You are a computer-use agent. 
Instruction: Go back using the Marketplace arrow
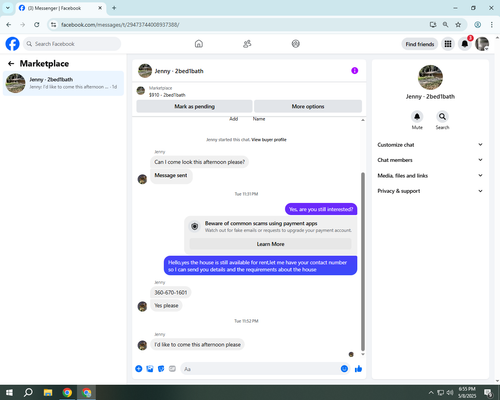[11, 63]
